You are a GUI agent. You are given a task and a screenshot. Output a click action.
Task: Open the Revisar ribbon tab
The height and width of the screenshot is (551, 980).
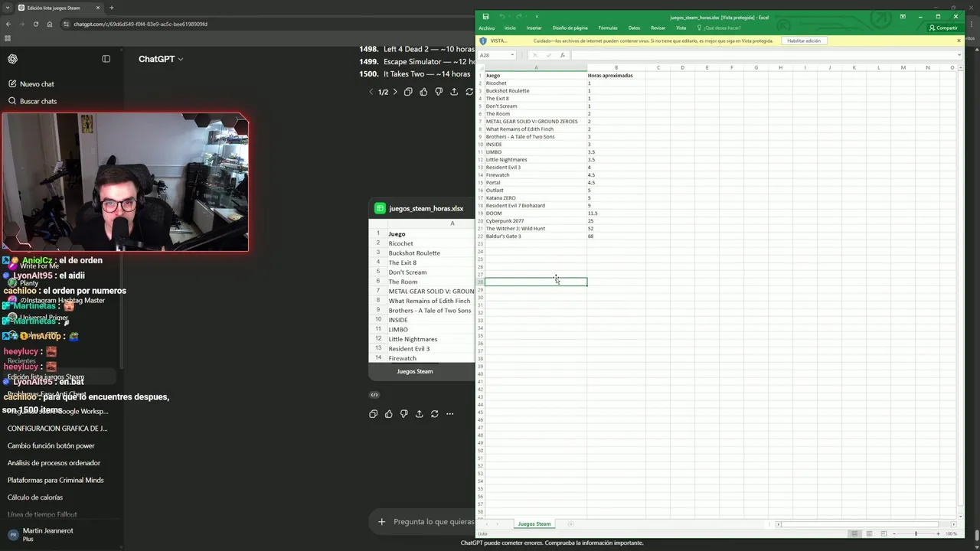click(x=658, y=28)
